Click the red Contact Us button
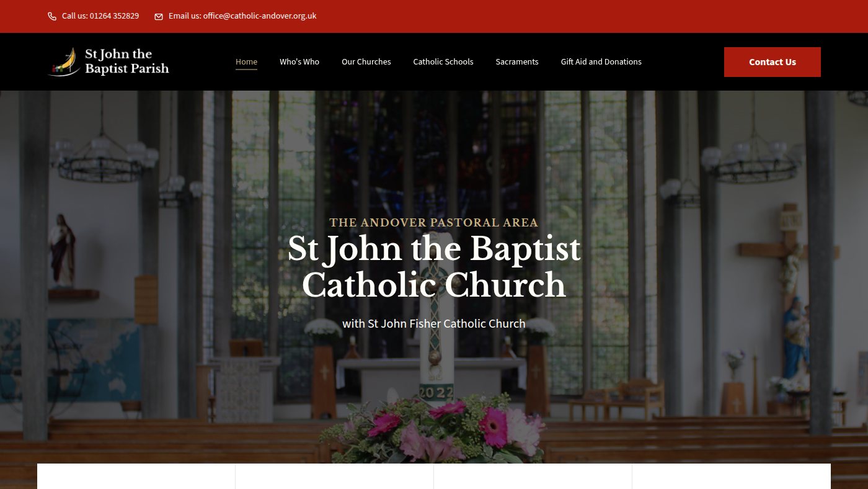868x489 pixels. pyautogui.click(x=773, y=62)
